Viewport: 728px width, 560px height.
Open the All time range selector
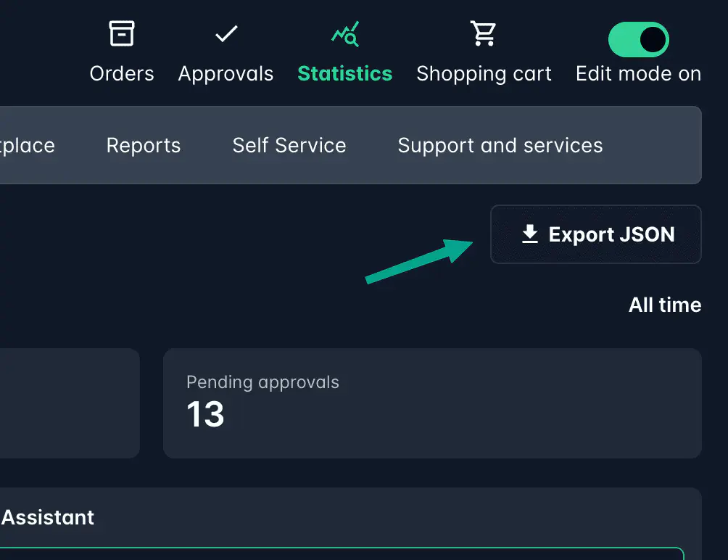[x=664, y=305]
